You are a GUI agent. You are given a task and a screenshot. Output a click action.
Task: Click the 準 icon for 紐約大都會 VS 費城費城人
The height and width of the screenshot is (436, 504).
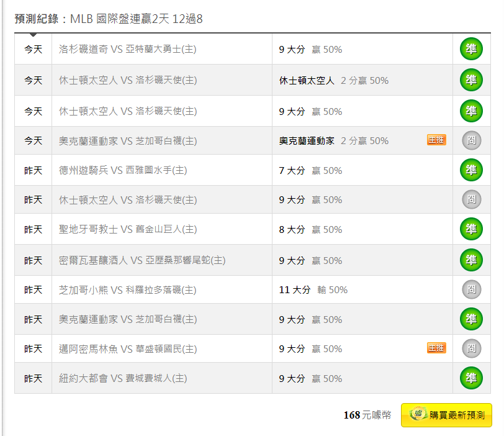471,378
